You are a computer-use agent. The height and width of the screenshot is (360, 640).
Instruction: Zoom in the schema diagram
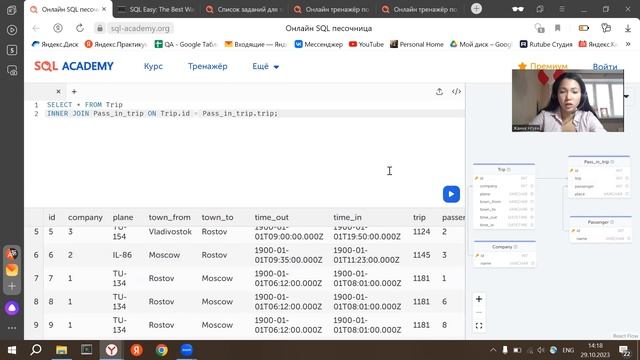click(479, 299)
